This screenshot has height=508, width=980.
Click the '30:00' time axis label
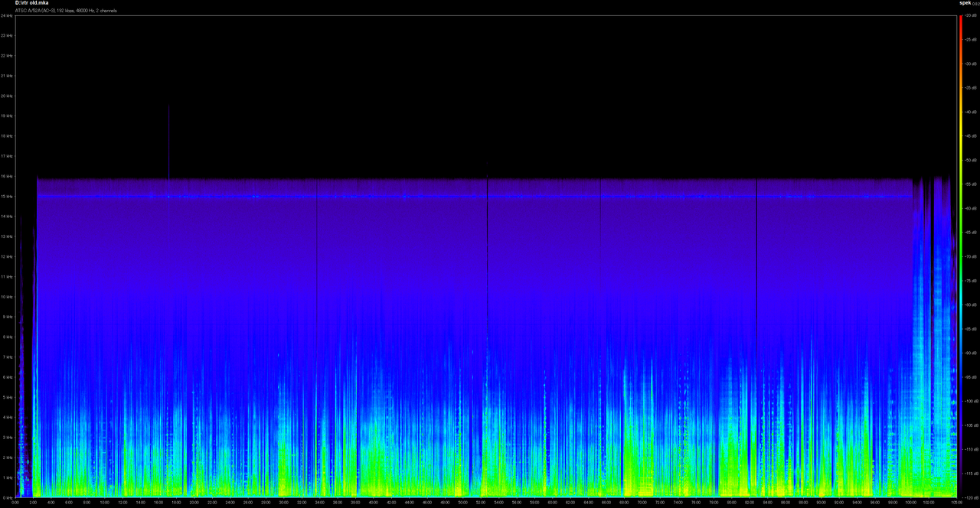[x=284, y=503]
